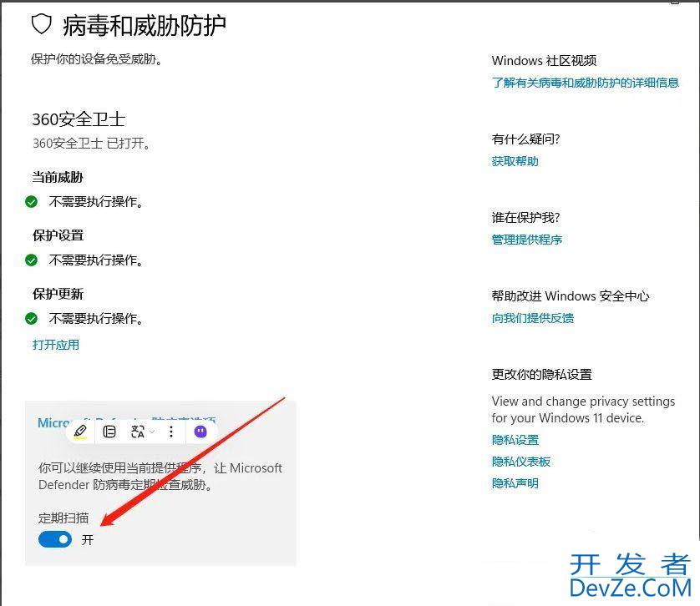Click the 保护你的设备免受威胁 subtitle
The image size is (700, 606).
[96, 59]
